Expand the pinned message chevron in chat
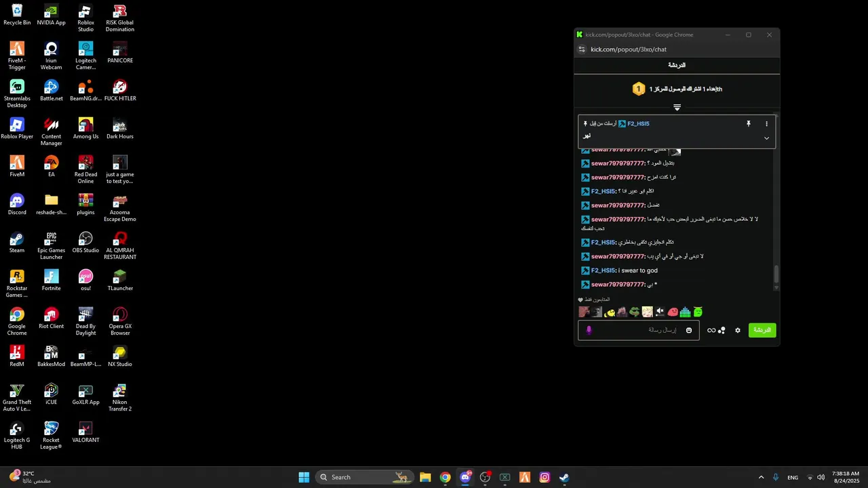This screenshot has height=488, width=868. point(767,138)
